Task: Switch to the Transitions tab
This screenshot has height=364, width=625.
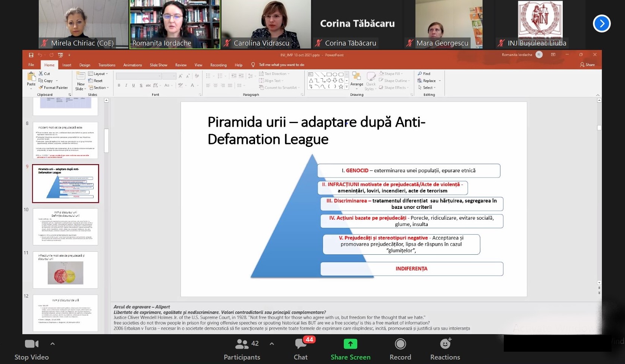Action: (x=107, y=65)
